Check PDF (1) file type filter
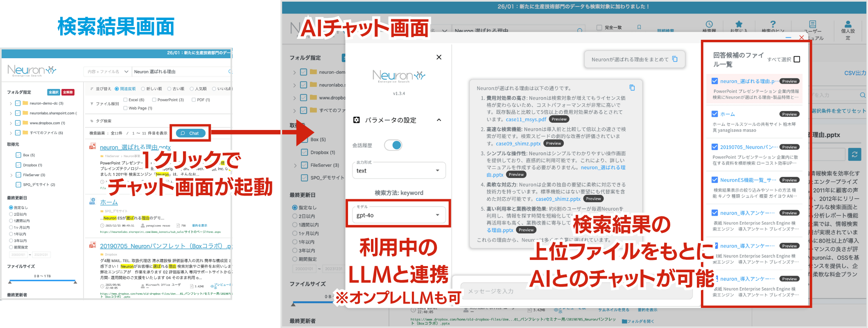 [194, 100]
